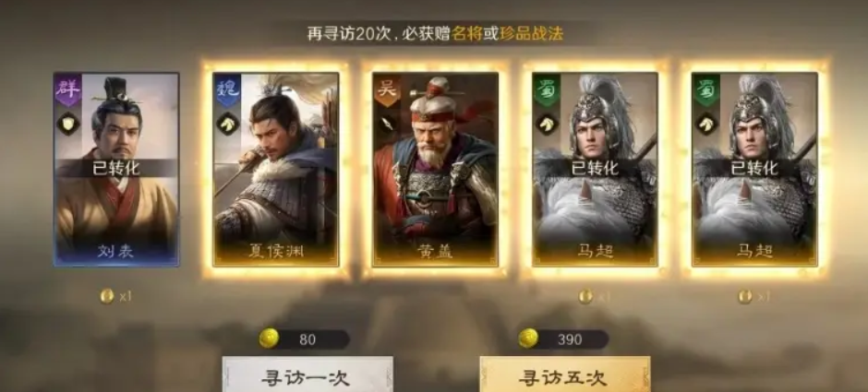Viewport: 868px width, 392px height.
Task: Click the archer troop icon on 黄盖
Action: pos(386,124)
